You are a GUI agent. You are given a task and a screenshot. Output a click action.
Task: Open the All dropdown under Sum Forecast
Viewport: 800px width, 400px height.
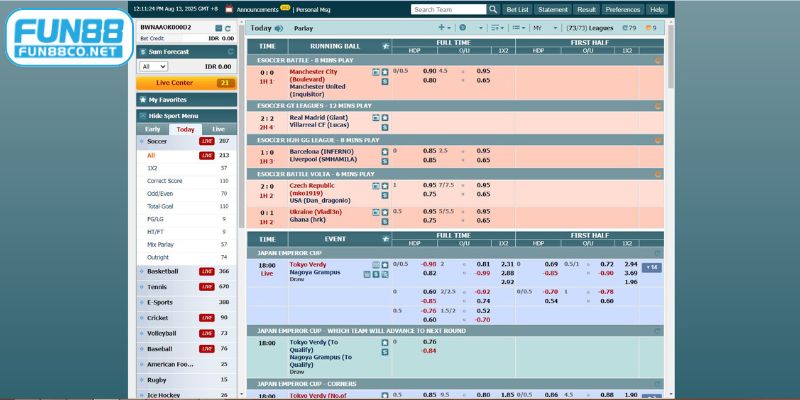(x=153, y=66)
